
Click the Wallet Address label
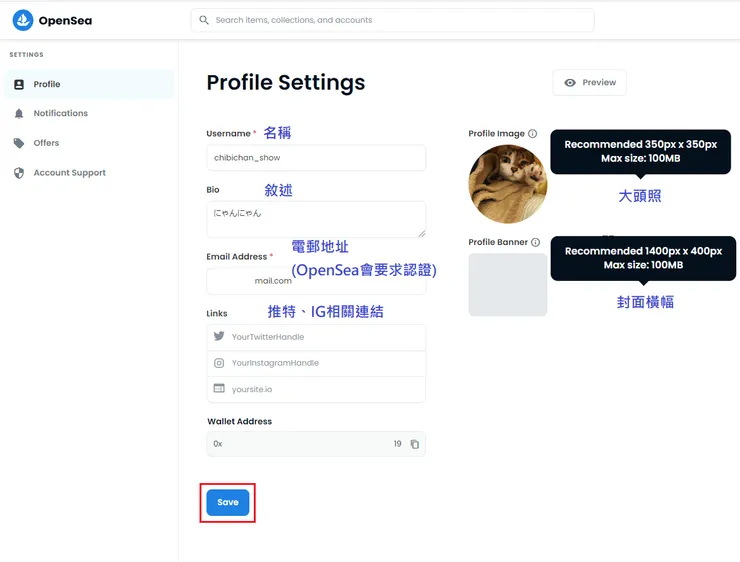[x=240, y=421]
